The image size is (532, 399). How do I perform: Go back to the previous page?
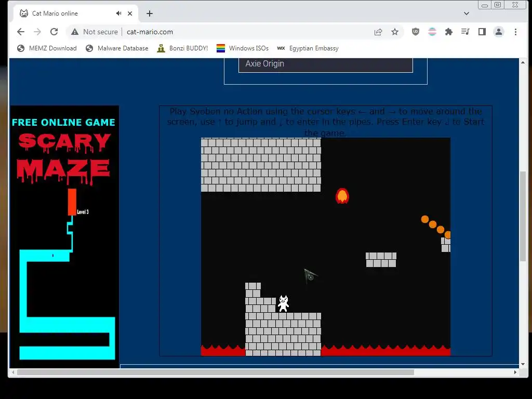[21, 32]
